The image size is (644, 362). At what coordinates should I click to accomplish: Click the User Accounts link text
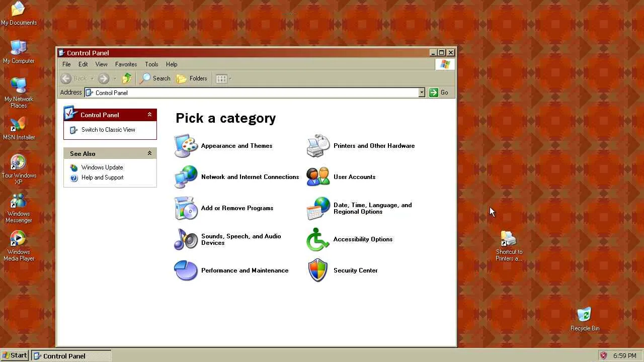(354, 177)
